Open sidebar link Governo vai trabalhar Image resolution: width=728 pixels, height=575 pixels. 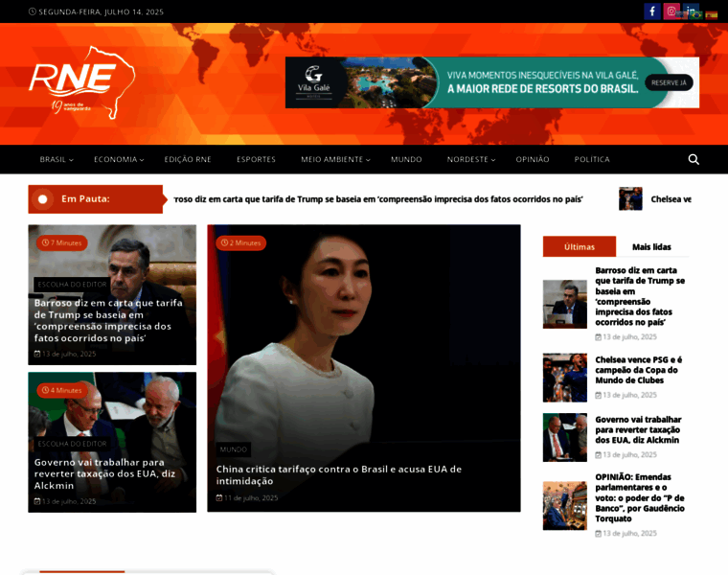(x=638, y=429)
